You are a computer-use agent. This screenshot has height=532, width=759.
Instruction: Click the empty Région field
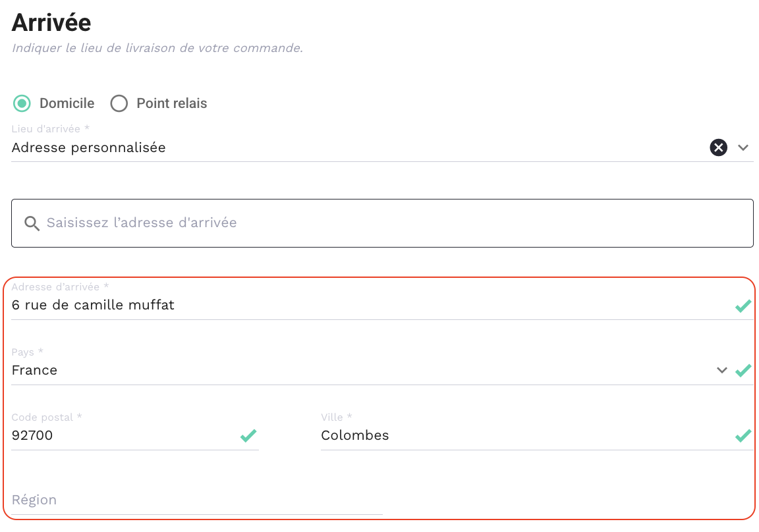(x=196, y=500)
